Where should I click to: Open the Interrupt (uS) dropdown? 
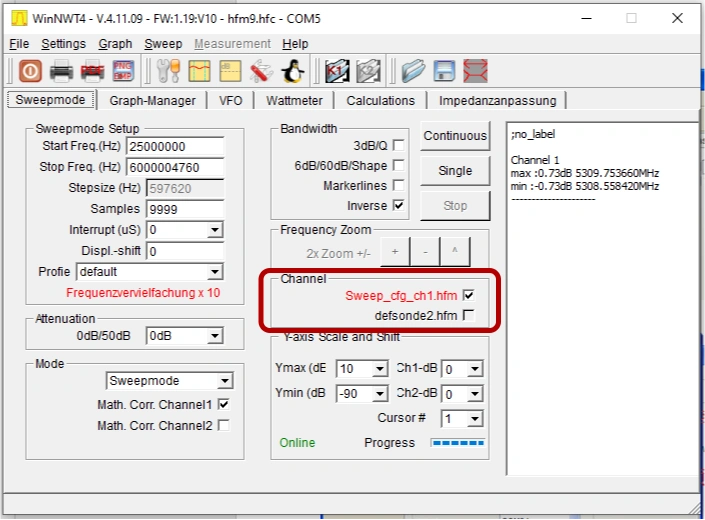point(215,230)
